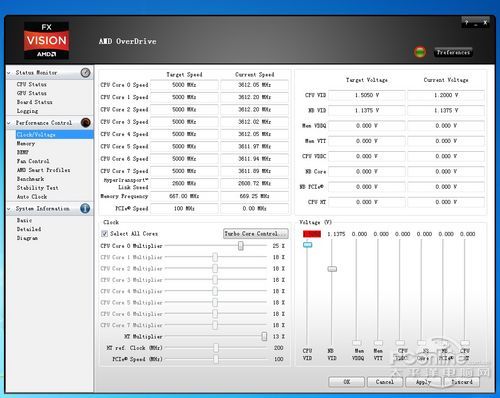Screen dimensions: 500x398
Task: Click the Performance Control dial icon
Action: [x=85, y=123]
